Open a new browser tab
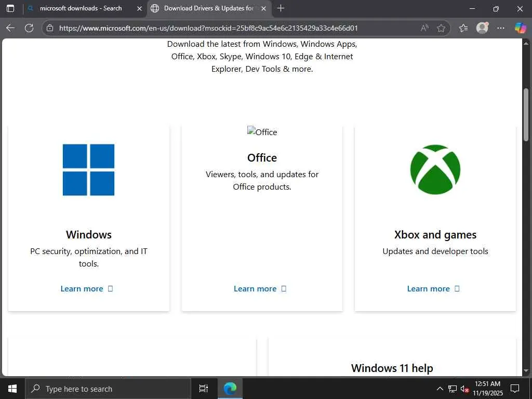Screen dimensions: 532x399 [281, 8]
